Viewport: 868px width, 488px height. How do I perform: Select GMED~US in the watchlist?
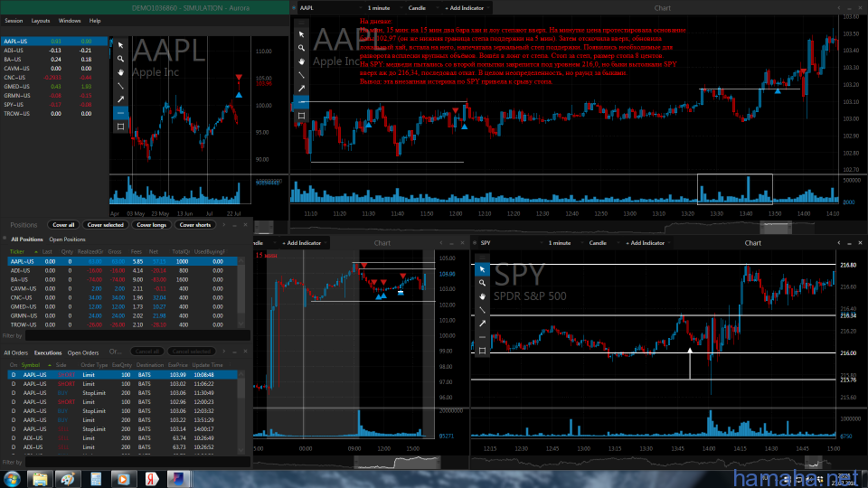(53, 87)
